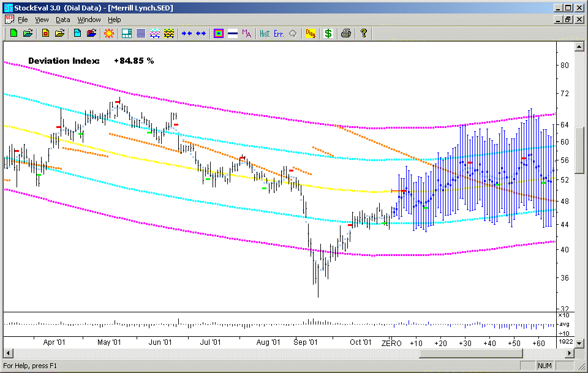Click the yellow open folder icon

(x=59, y=33)
